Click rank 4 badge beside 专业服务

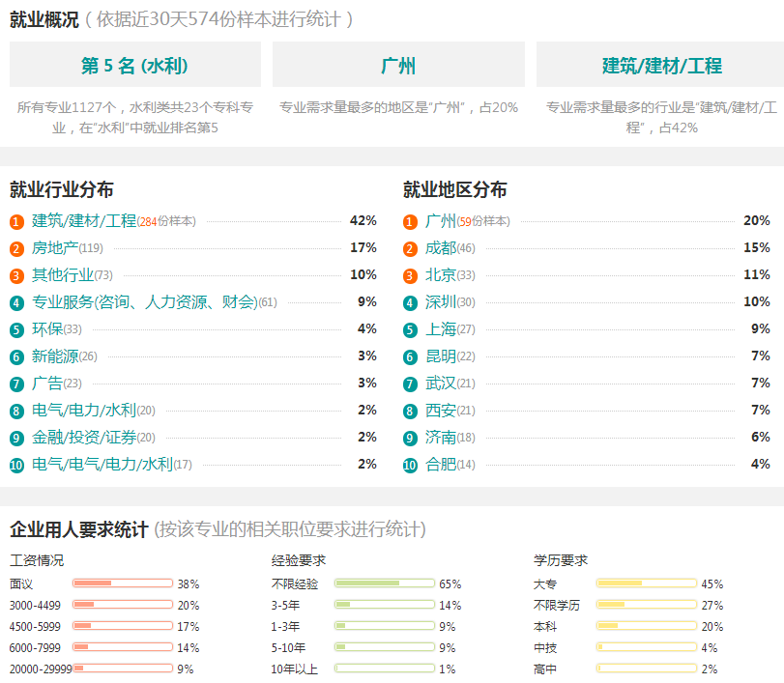click(16, 302)
